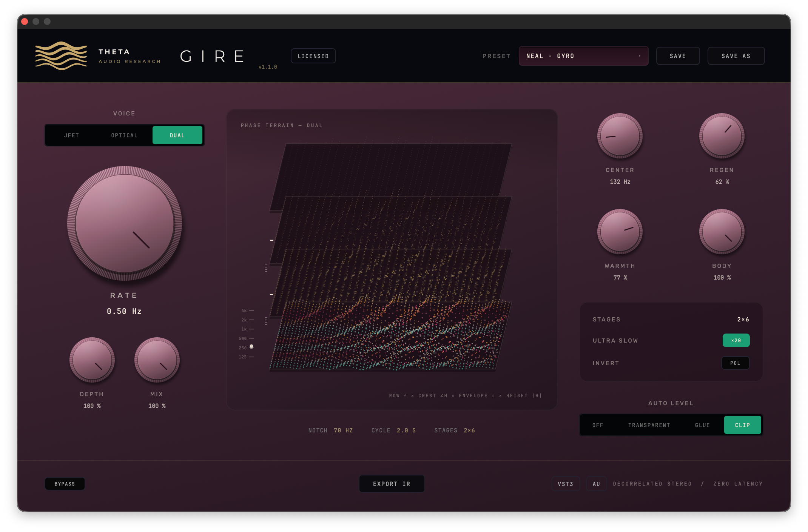Viewport: 808px width, 532px height.
Task: Set Auto Level to TRANSPARENT
Action: [649, 425]
